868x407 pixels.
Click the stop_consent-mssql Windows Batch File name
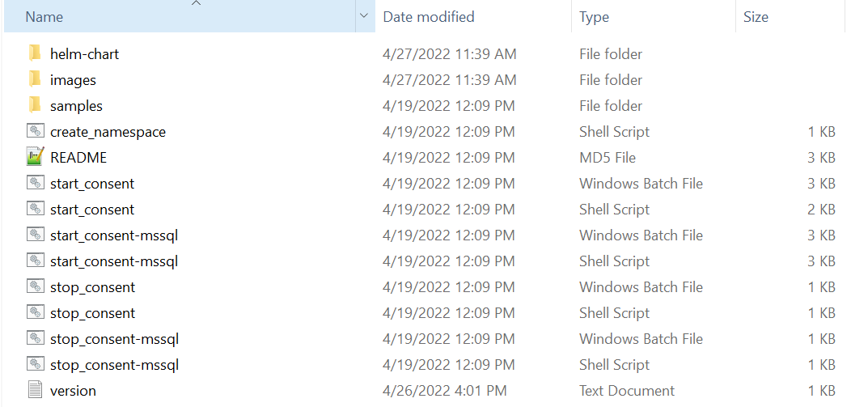[x=114, y=339]
